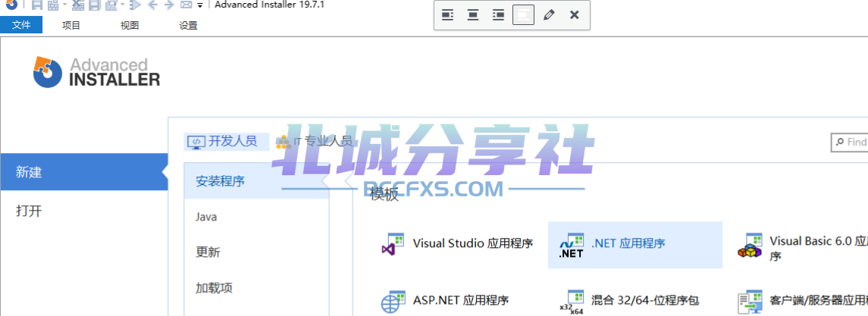Image resolution: width=868 pixels, height=316 pixels.
Task: Click the Back arrow in quick access toolbar
Action: pyautogui.click(x=153, y=5)
